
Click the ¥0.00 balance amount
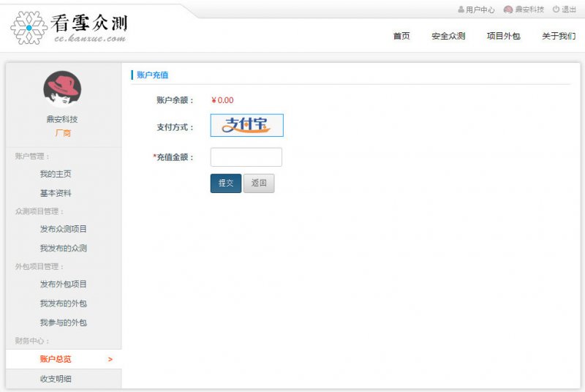click(222, 100)
